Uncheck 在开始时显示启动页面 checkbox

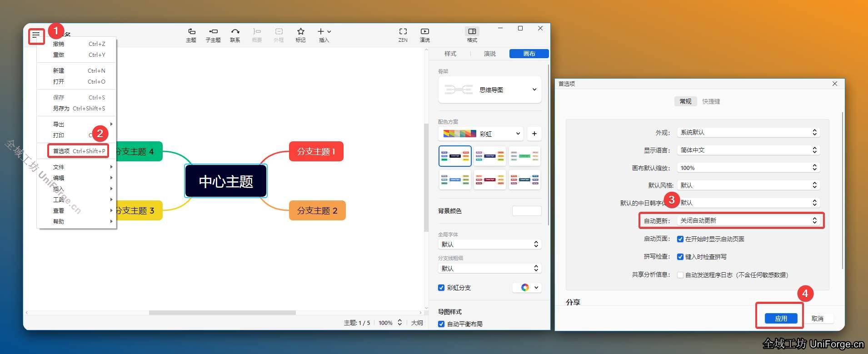point(680,239)
